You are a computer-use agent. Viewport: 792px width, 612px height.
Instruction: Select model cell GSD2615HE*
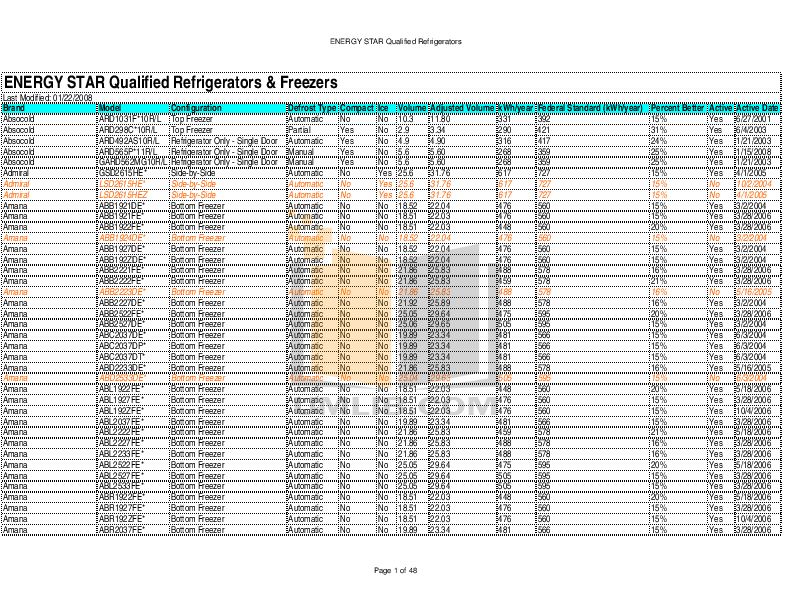coord(121,173)
